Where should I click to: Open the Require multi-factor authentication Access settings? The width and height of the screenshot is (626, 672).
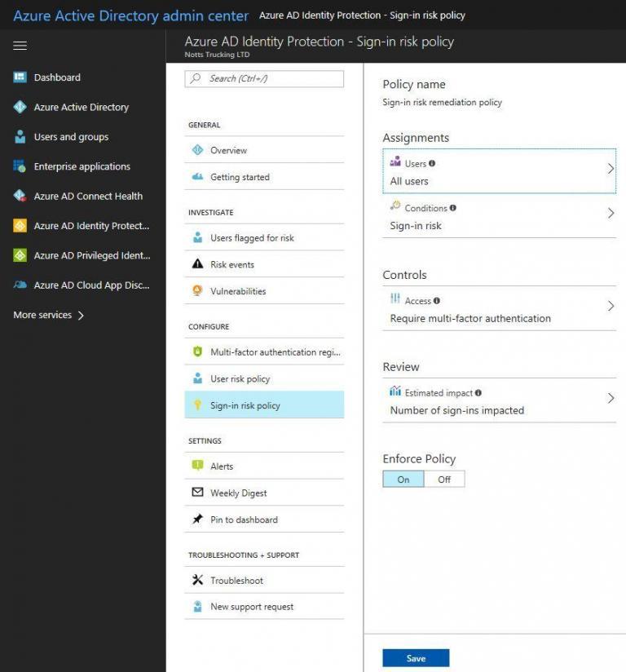497,307
